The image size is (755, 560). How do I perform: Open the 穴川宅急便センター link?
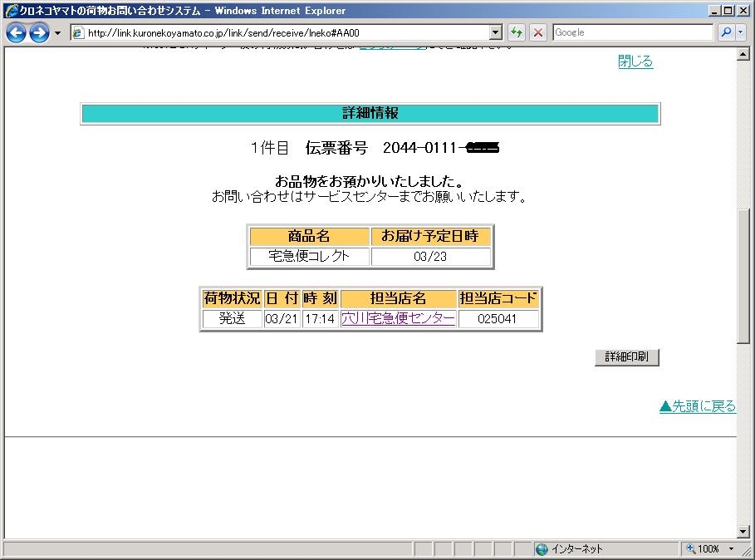398,318
